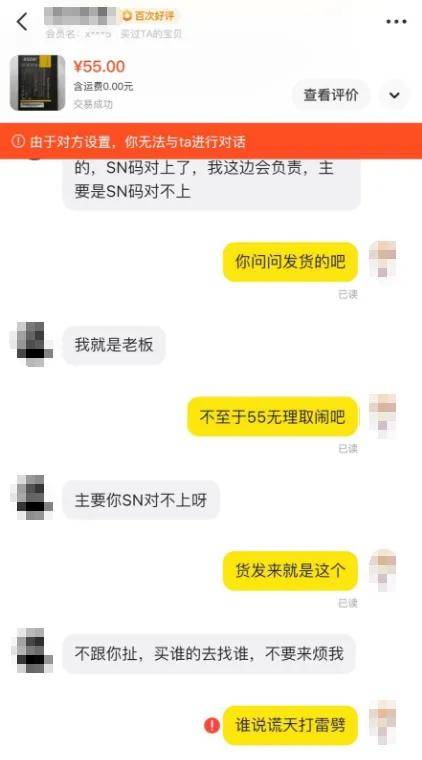
Task: Select message 不跟你扯，买谁的去找谁
Action: pos(209,654)
